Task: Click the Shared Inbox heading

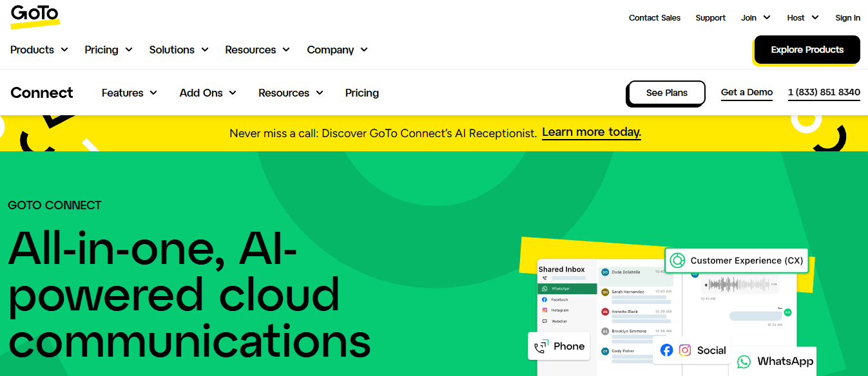Action: 562,269
